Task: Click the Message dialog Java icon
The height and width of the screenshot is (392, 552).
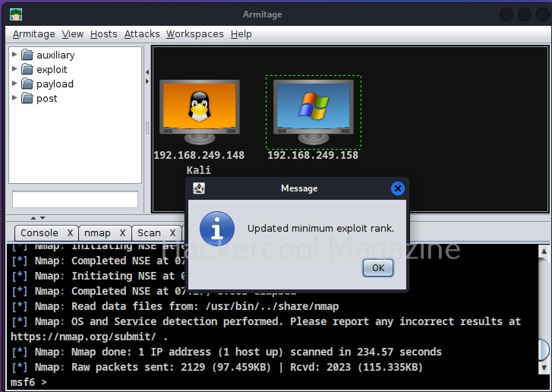Action: [199, 188]
